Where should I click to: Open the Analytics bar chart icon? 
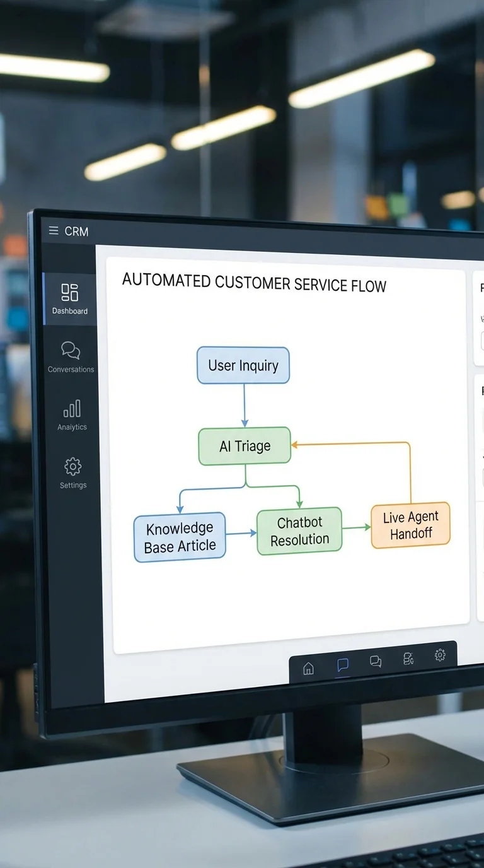(72, 409)
